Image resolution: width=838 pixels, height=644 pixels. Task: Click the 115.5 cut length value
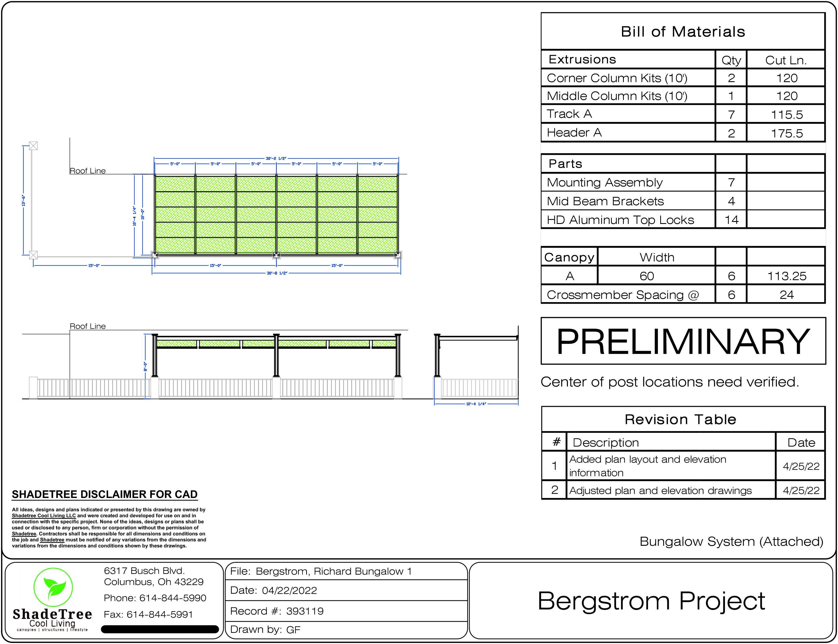[787, 115]
